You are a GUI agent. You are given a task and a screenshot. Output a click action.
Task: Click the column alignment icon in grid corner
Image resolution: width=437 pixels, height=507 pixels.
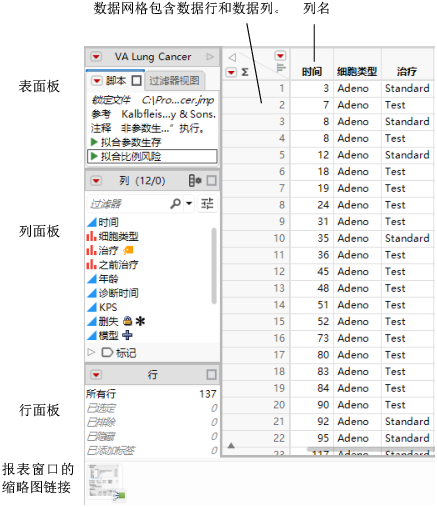click(x=281, y=67)
